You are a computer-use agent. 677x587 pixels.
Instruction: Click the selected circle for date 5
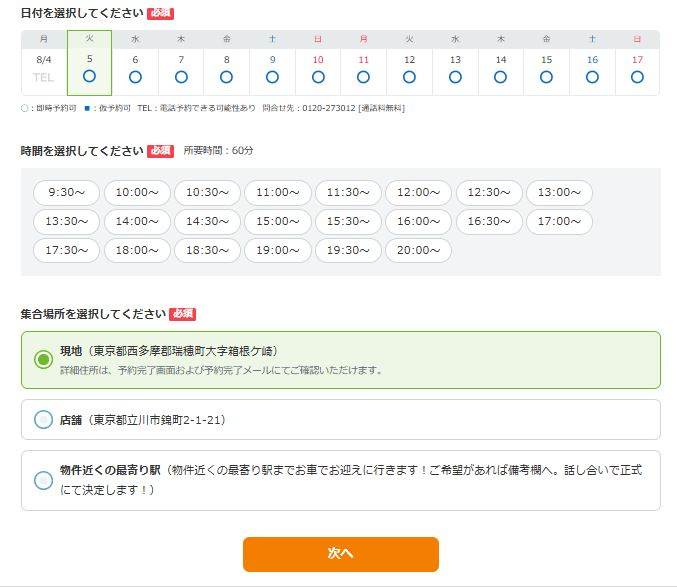click(x=89, y=76)
